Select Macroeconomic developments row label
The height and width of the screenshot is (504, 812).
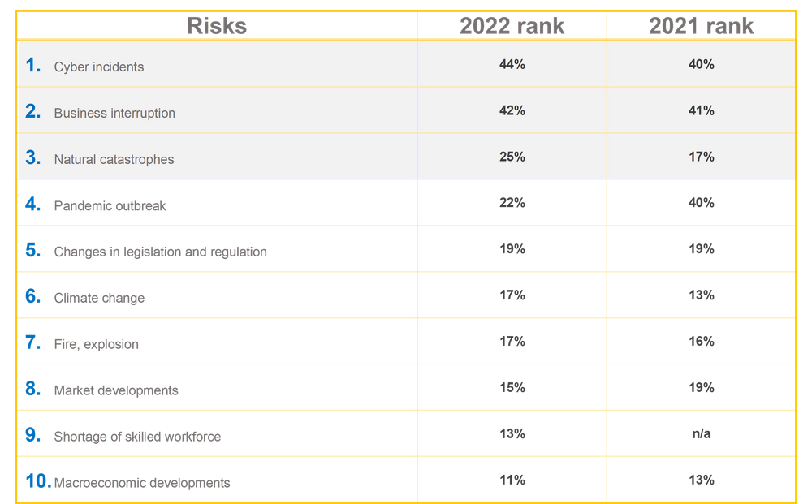point(142,483)
